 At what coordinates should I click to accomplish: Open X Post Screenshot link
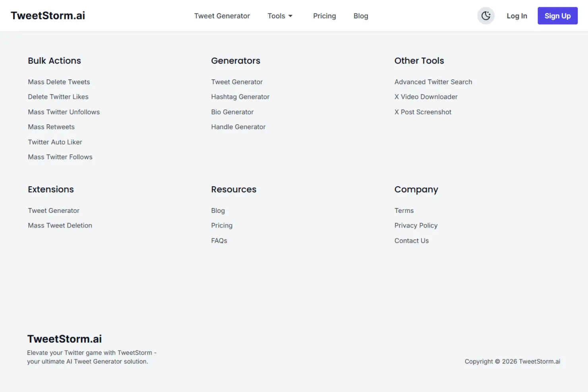[423, 112]
